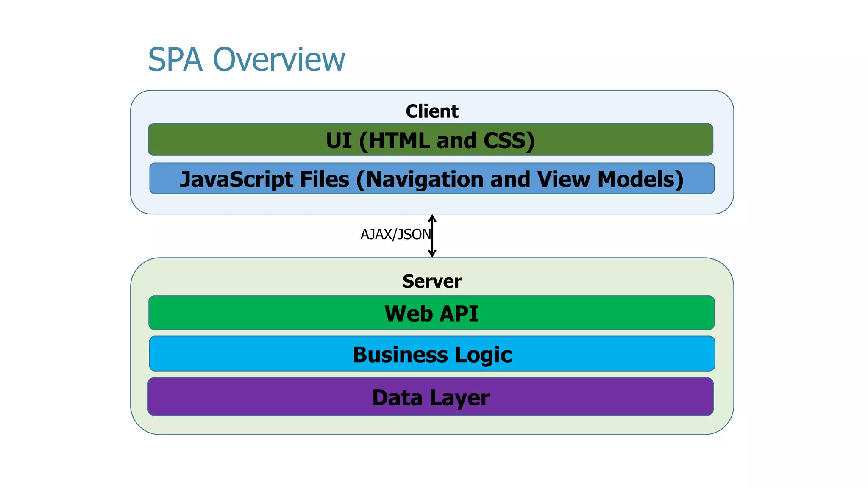Click the upward arrowhead touching the Client box
The height and width of the screenshot is (488, 868).
click(x=432, y=218)
